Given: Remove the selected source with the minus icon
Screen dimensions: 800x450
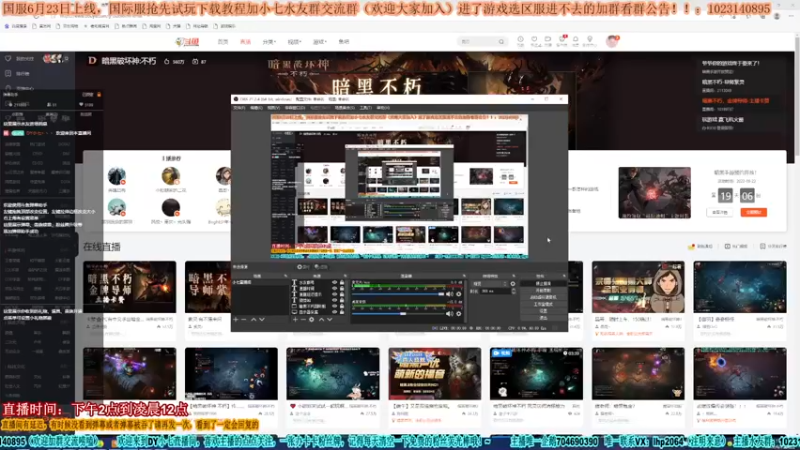Looking at the screenshot, I should pos(303,319).
